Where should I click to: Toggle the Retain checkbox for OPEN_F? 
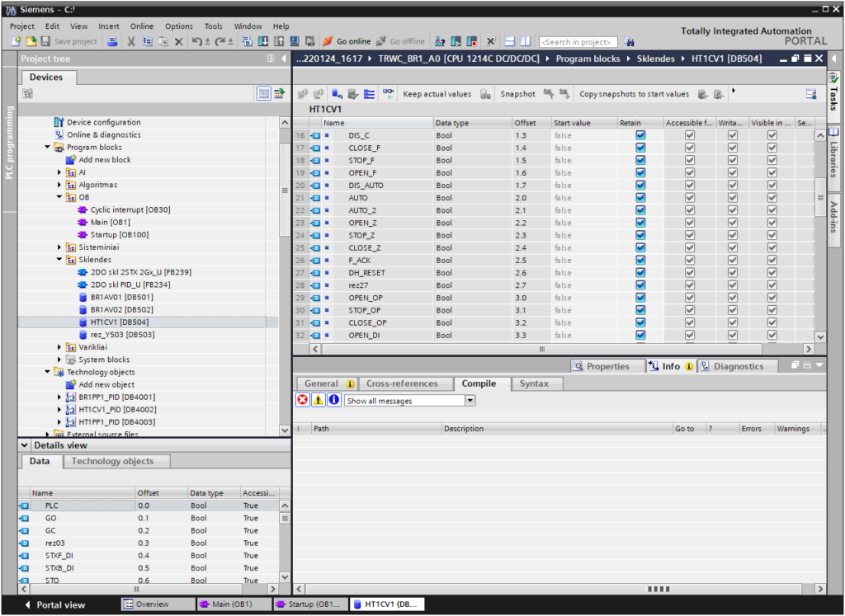(x=640, y=173)
